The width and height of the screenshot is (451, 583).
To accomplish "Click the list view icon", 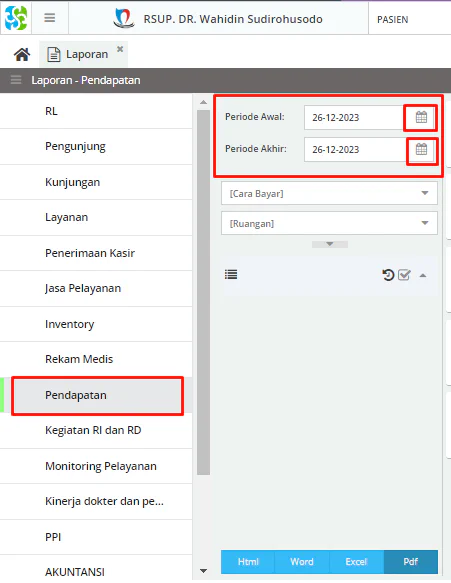I will click(x=231, y=275).
